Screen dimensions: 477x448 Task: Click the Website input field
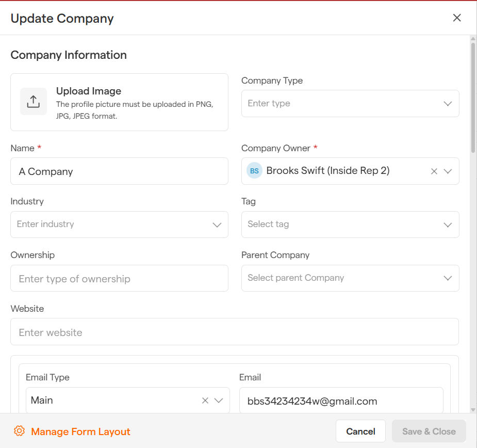tap(234, 332)
